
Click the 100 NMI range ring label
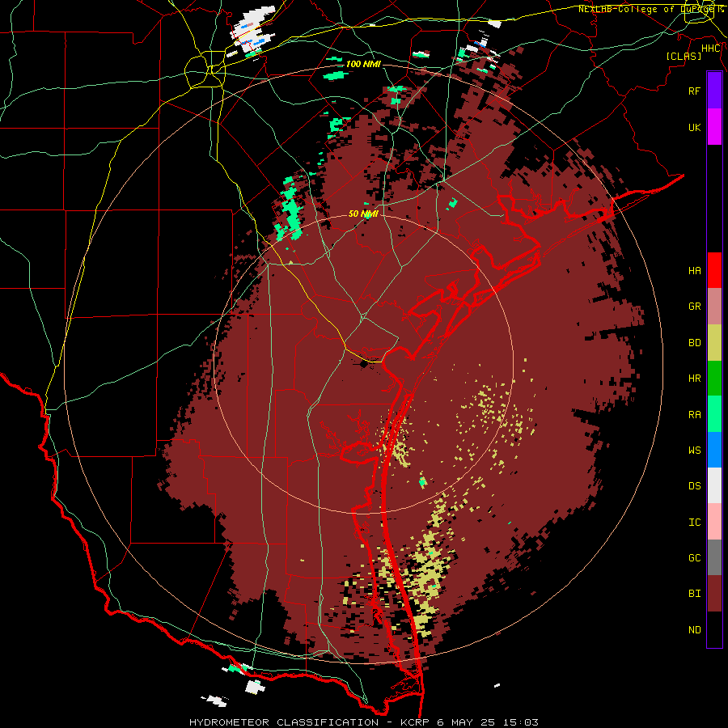click(363, 64)
